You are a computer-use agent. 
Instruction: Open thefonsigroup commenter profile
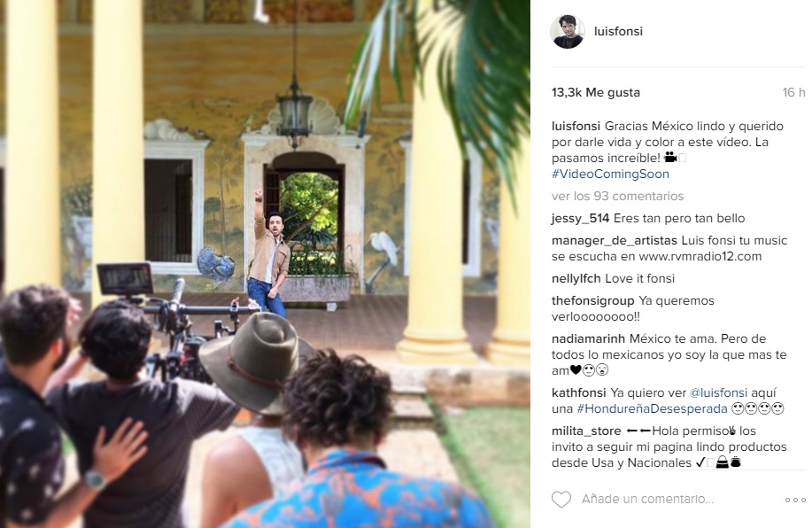tap(592, 301)
